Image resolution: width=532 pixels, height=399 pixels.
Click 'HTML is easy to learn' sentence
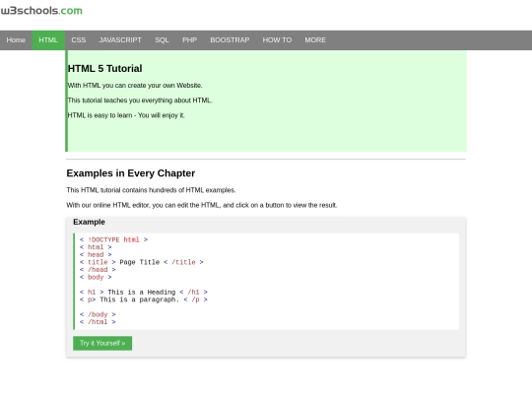pyautogui.click(x=126, y=115)
